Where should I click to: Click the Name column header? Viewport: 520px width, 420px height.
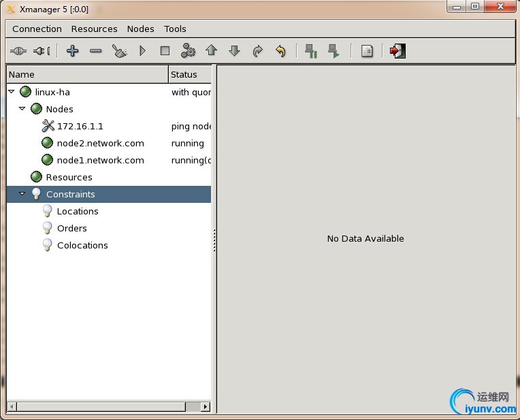(88, 74)
